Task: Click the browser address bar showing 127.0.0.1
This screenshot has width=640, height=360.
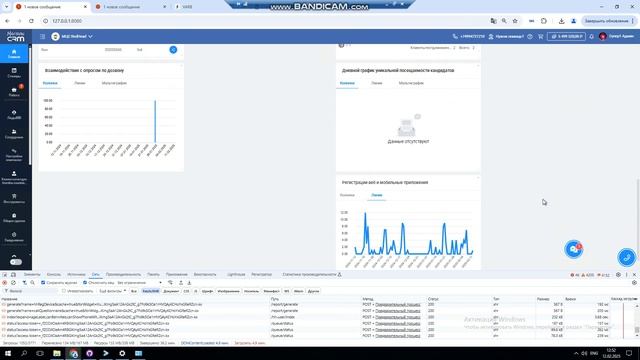Action: tap(265, 21)
